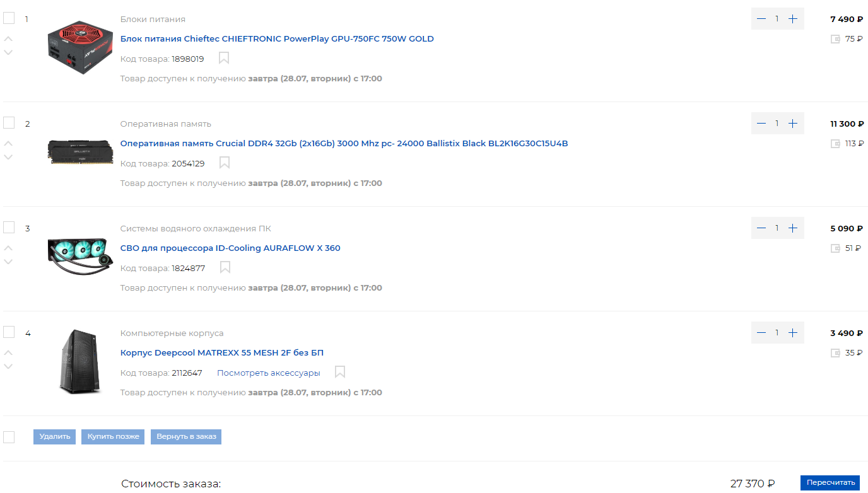Click category label Системы водяного охлаждения ПК
Viewport: 868px width, 493px height.
click(196, 229)
